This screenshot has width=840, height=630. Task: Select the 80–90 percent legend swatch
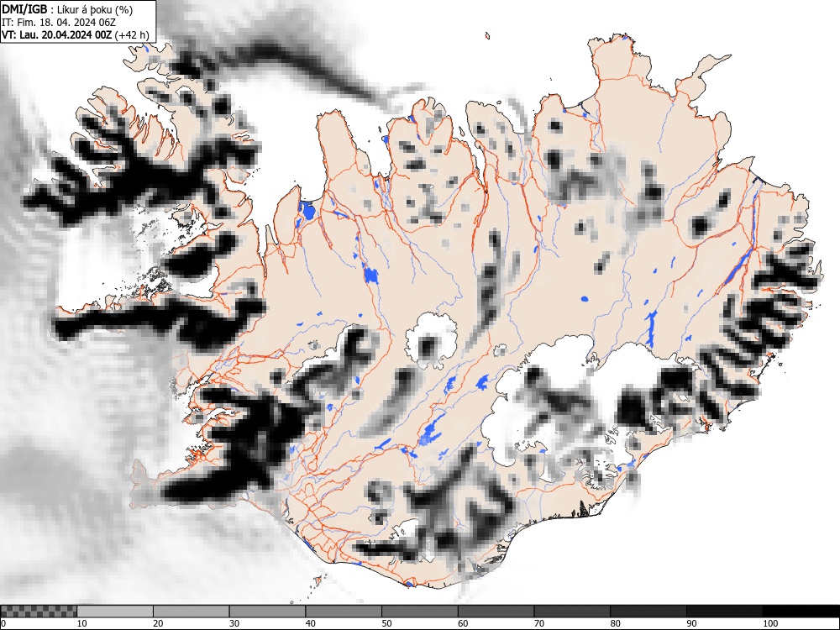coord(648,612)
